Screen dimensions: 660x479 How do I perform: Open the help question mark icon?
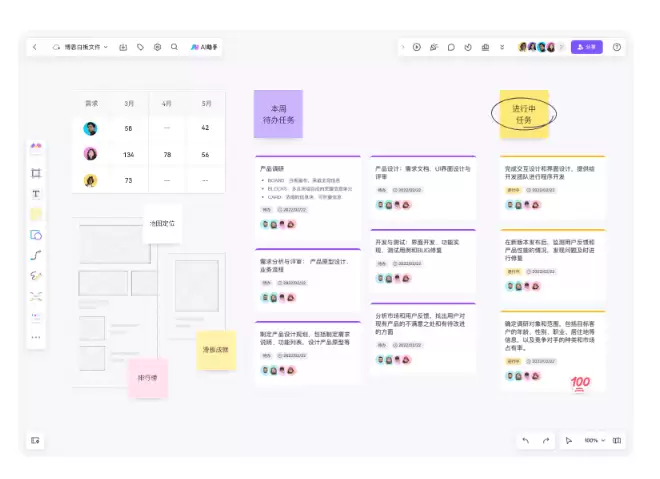point(617,47)
